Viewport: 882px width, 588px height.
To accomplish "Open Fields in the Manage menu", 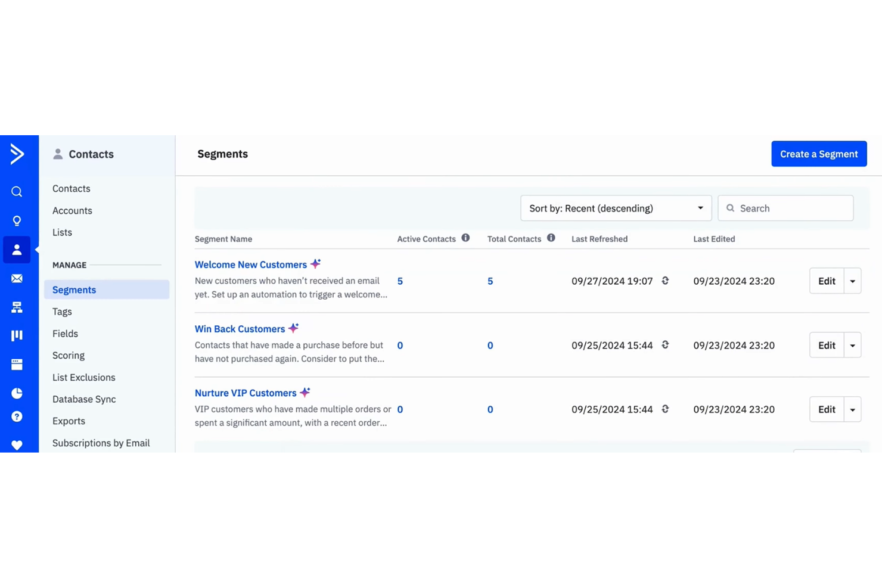I will (65, 334).
